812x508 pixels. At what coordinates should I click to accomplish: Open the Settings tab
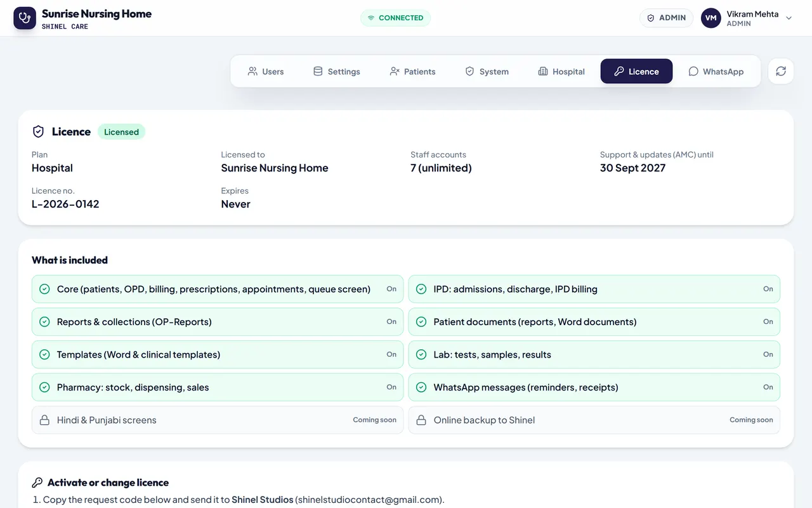337,71
